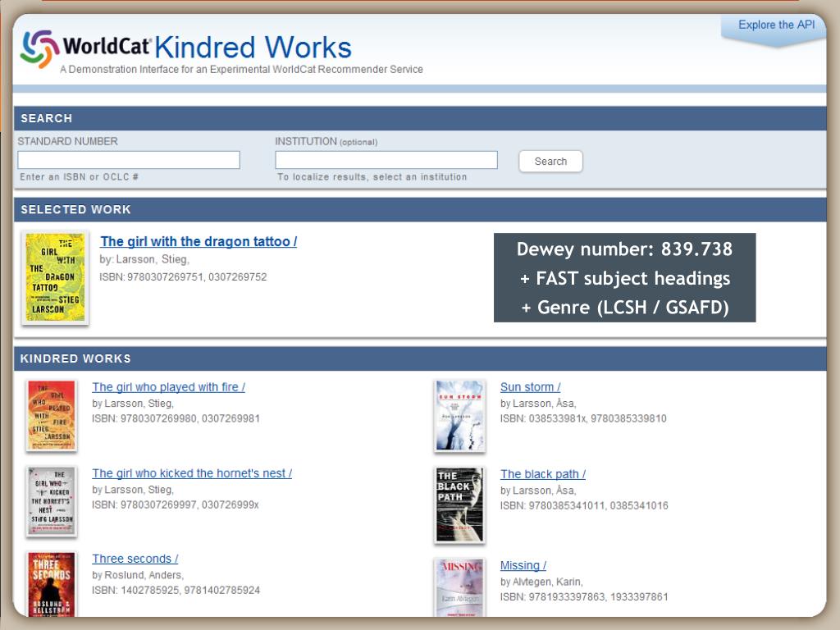This screenshot has width=840, height=630.
Task: Click author text by Roslund, Anders
Action: click(x=138, y=575)
